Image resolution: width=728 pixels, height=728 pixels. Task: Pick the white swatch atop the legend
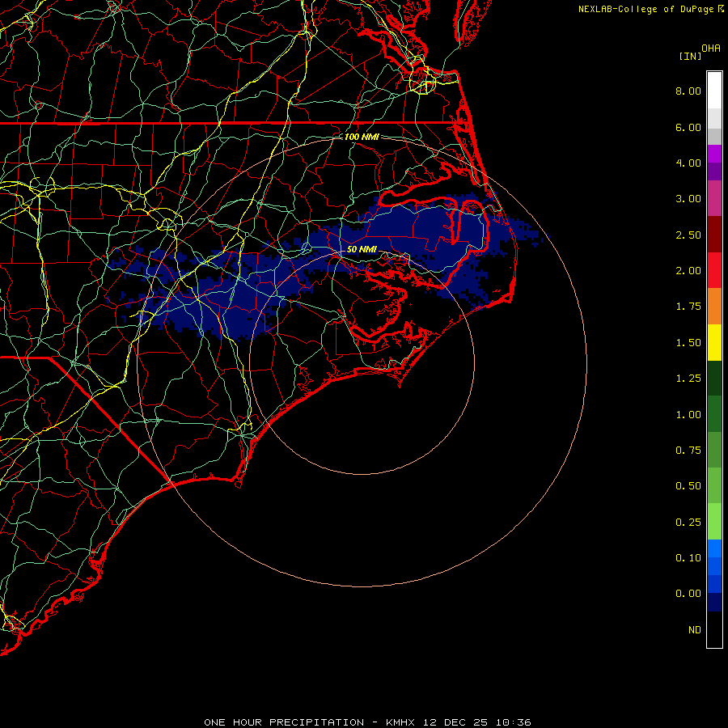pyautogui.click(x=714, y=91)
